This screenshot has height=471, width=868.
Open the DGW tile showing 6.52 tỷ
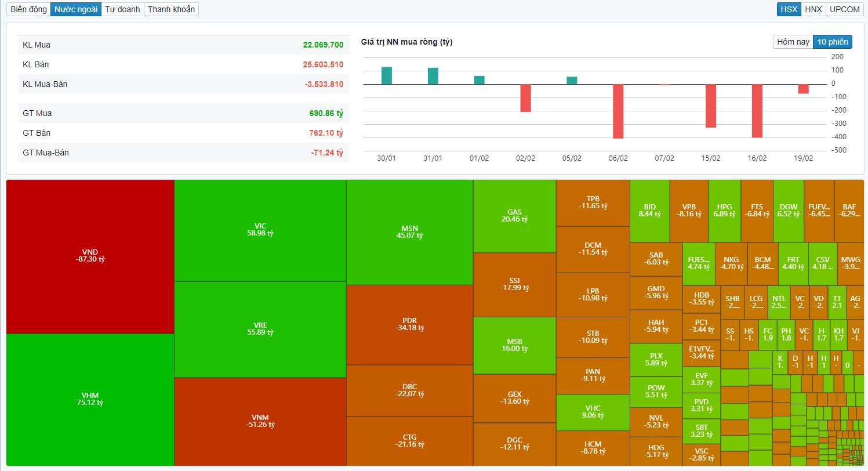pos(789,211)
